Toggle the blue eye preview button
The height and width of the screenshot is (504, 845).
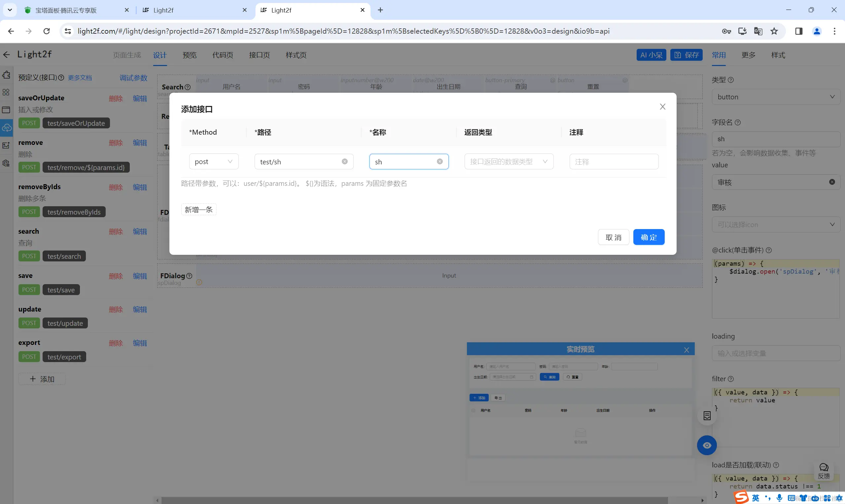pyautogui.click(x=707, y=445)
